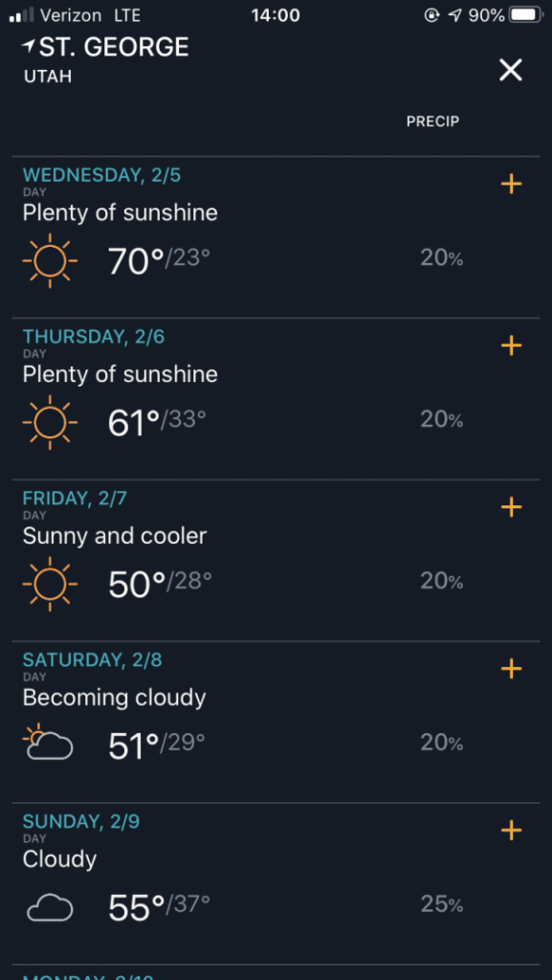Tap the sun icon for Thursday
The width and height of the screenshot is (552, 980).
[50, 422]
